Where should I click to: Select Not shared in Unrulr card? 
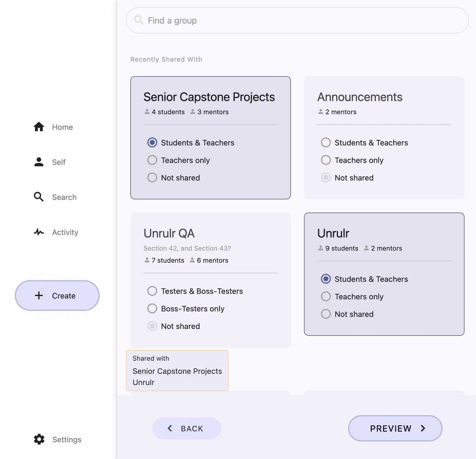[x=326, y=314]
